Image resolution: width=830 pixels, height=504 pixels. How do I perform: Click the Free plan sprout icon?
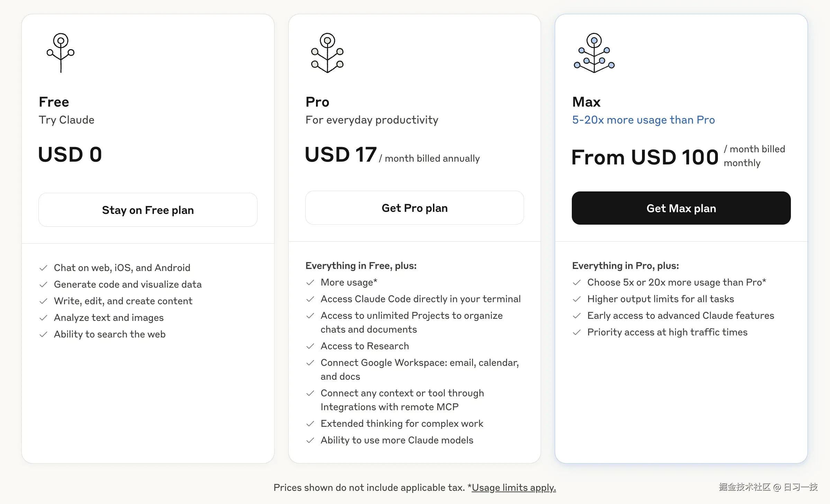(61, 53)
